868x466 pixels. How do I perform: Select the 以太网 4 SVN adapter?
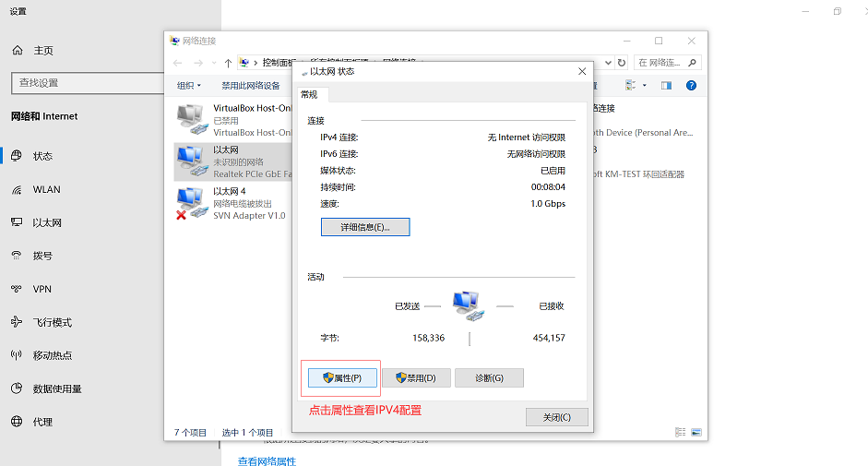pyautogui.click(x=190, y=203)
